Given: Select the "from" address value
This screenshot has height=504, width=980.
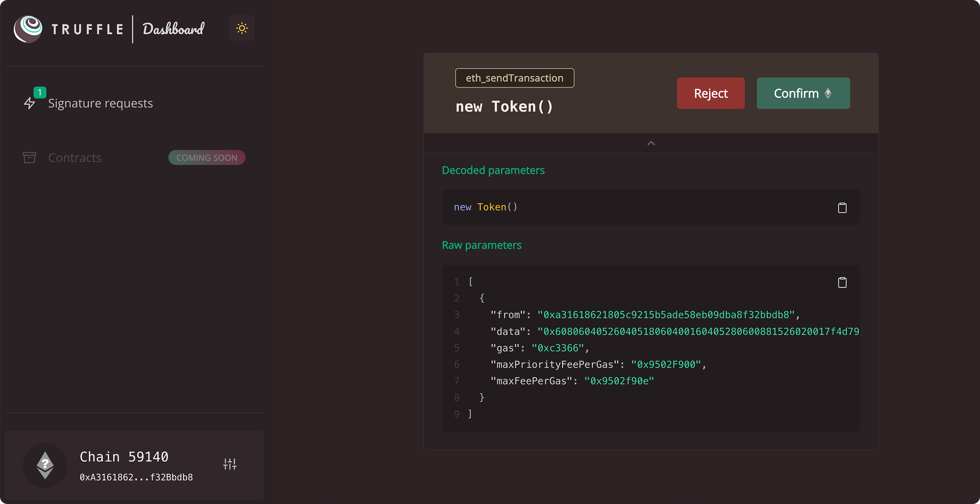Looking at the screenshot, I should click(x=666, y=315).
